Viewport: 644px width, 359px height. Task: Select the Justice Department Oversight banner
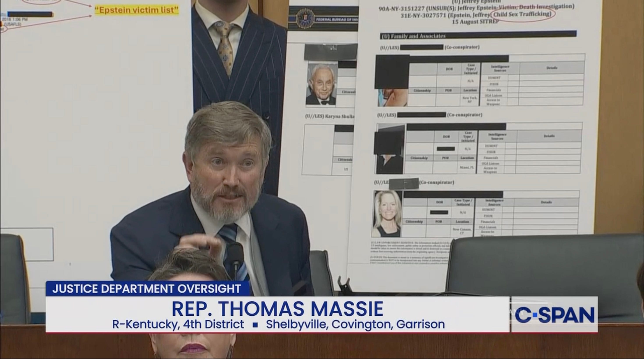147,289
